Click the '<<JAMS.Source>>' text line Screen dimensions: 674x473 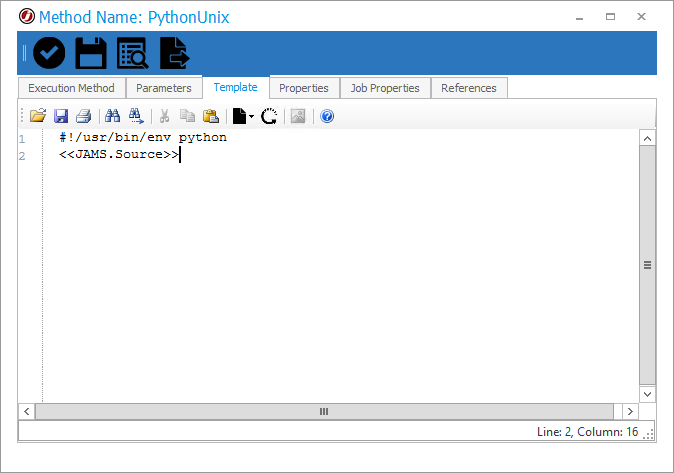click(119, 154)
